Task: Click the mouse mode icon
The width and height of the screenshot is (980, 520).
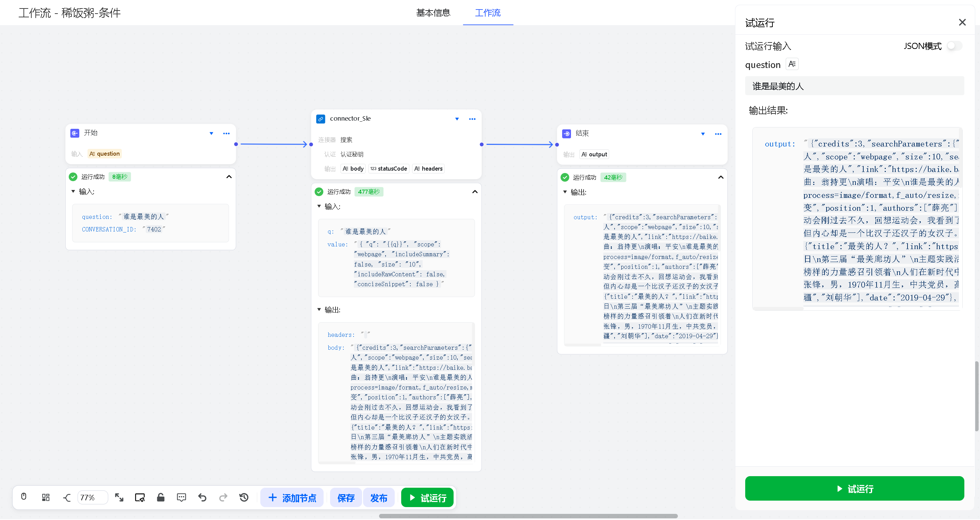Action: (x=23, y=497)
